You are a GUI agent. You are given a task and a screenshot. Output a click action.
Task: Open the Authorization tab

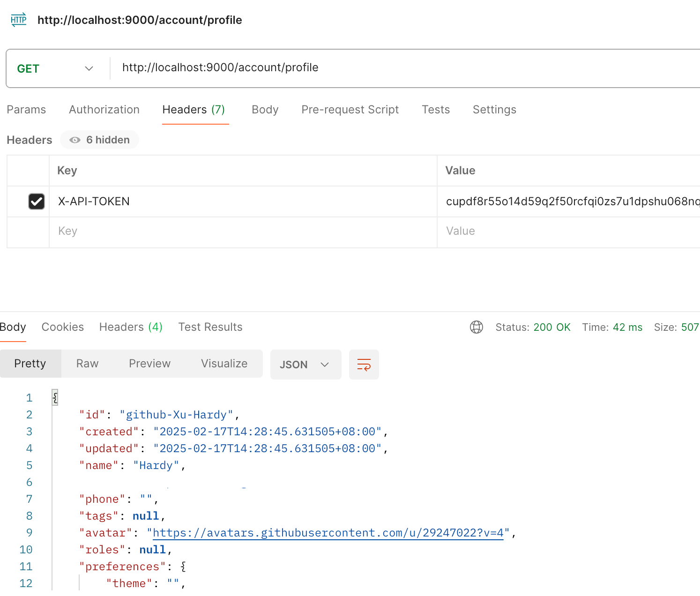[x=104, y=110]
